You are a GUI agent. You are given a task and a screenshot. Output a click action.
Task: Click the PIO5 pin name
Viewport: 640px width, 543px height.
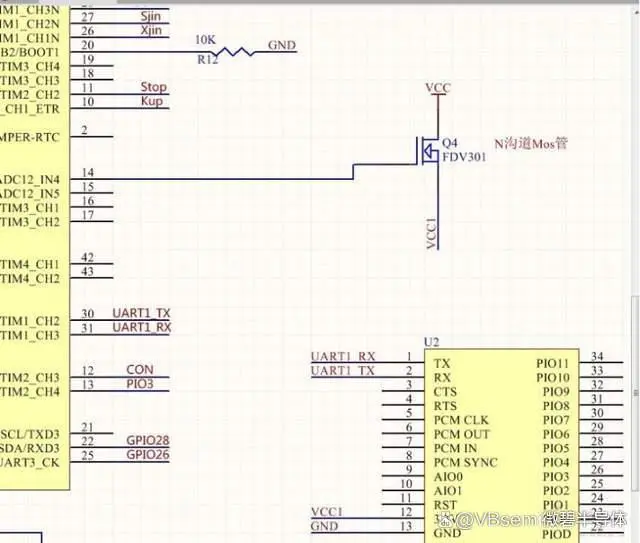pos(556,448)
